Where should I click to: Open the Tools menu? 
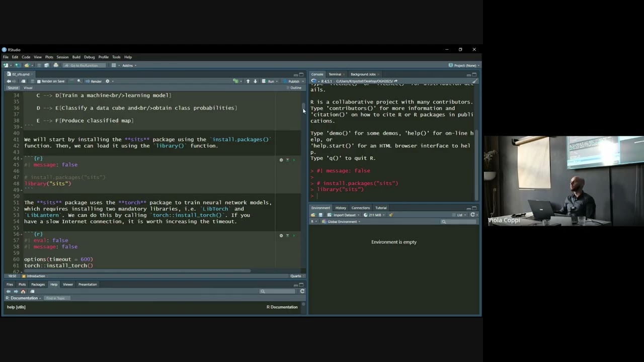pyautogui.click(x=116, y=57)
